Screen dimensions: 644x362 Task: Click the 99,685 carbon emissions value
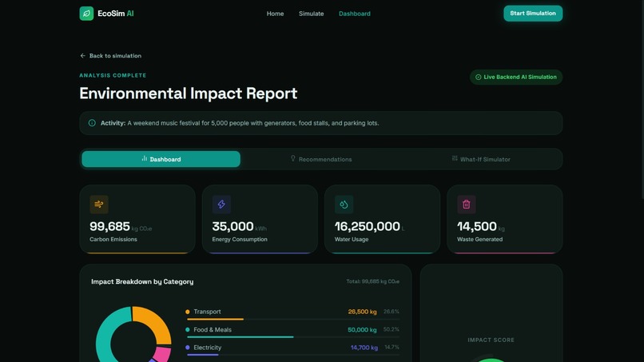click(109, 226)
